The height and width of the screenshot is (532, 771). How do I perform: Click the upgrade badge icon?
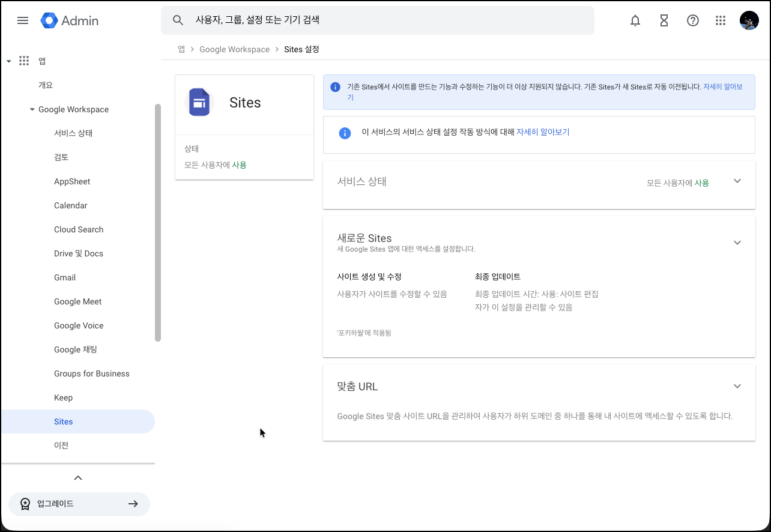pyautogui.click(x=25, y=504)
